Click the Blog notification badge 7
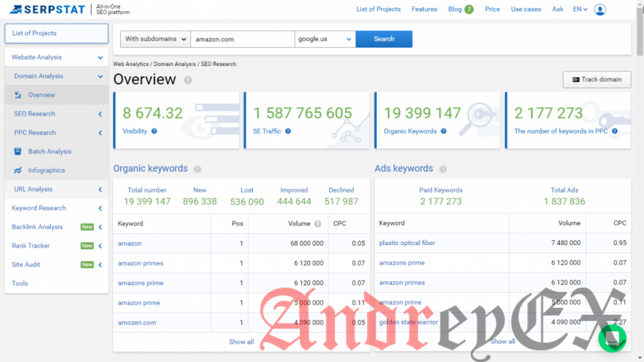The width and height of the screenshot is (644, 362). tap(469, 9)
